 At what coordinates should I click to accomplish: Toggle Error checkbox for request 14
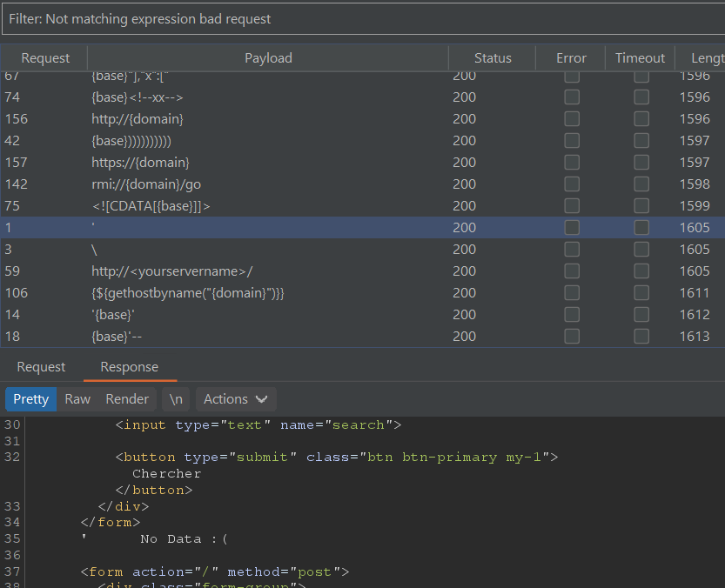pos(572,314)
